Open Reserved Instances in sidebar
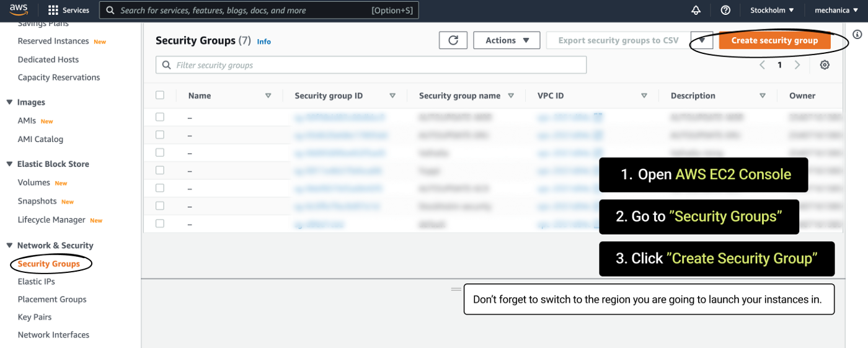Image resolution: width=868 pixels, height=348 pixels. pyautogui.click(x=53, y=41)
